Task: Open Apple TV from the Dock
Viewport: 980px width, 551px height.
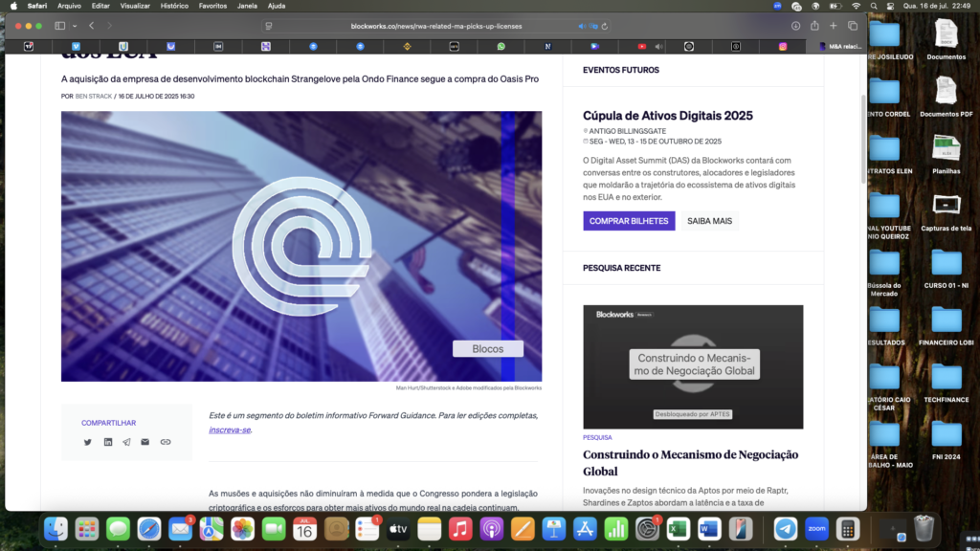Action: [398, 529]
